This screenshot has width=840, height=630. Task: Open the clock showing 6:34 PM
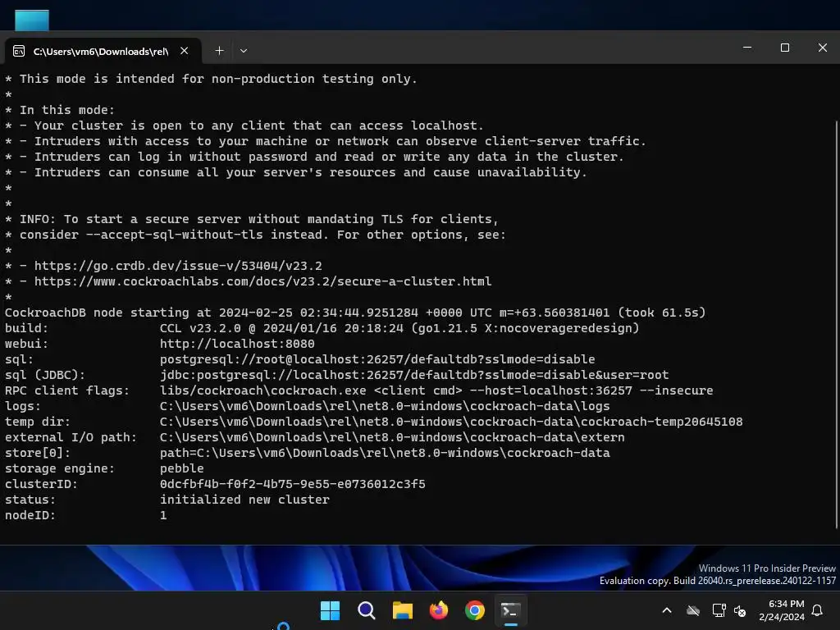[x=782, y=610]
